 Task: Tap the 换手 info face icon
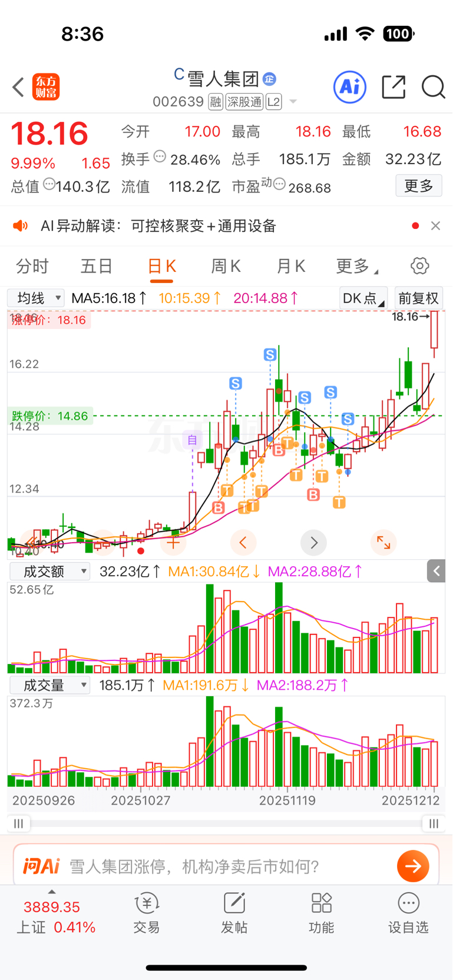pyautogui.click(x=160, y=157)
